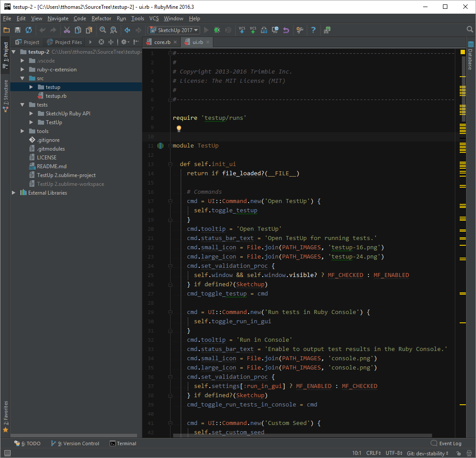Select the README.md file in the project tree

pyautogui.click(x=52, y=166)
